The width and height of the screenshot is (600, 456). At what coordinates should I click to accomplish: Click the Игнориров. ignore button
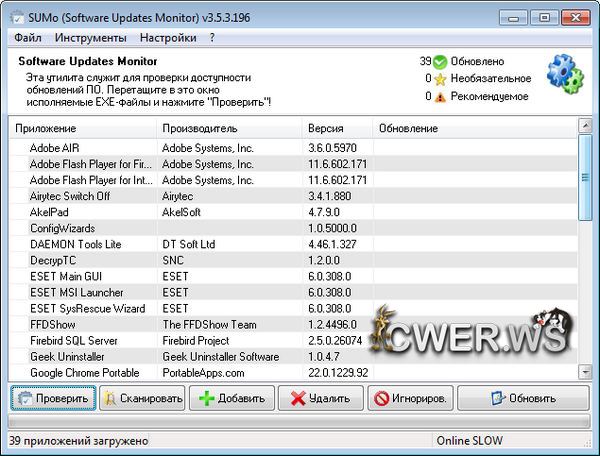pos(410,398)
